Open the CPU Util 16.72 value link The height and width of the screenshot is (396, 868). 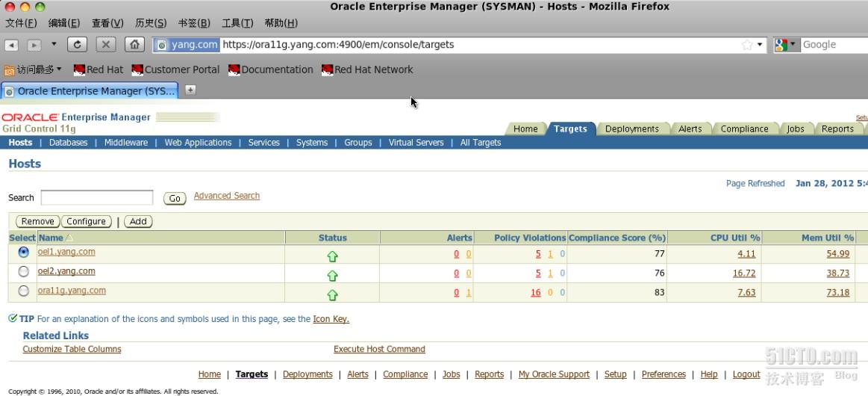tap(744, 273)
